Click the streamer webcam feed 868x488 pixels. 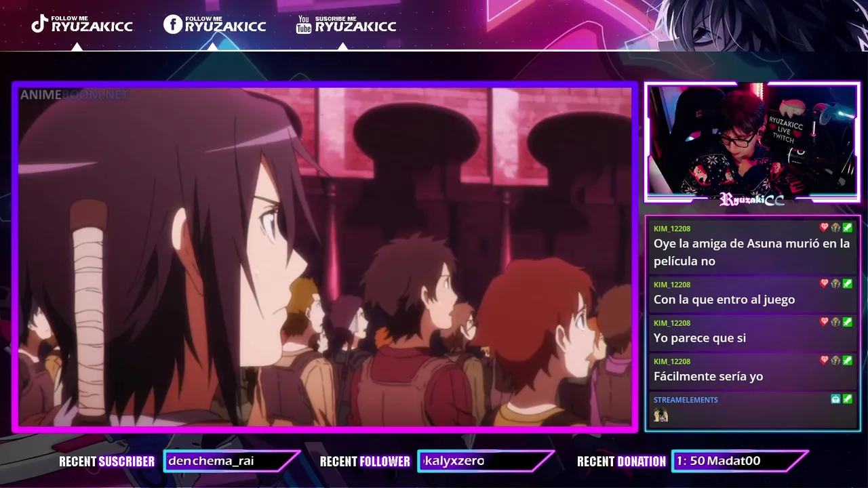[x=752, y=140]
